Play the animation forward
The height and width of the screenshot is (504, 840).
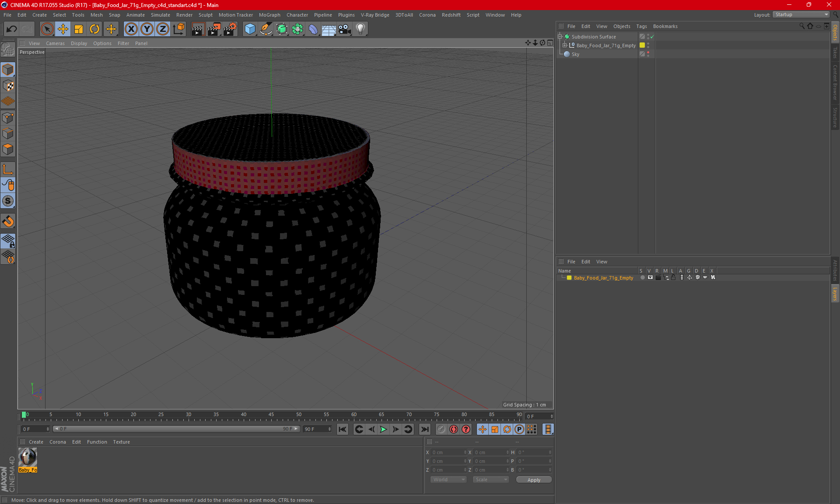pyautogui.click(x=383, y=430)
